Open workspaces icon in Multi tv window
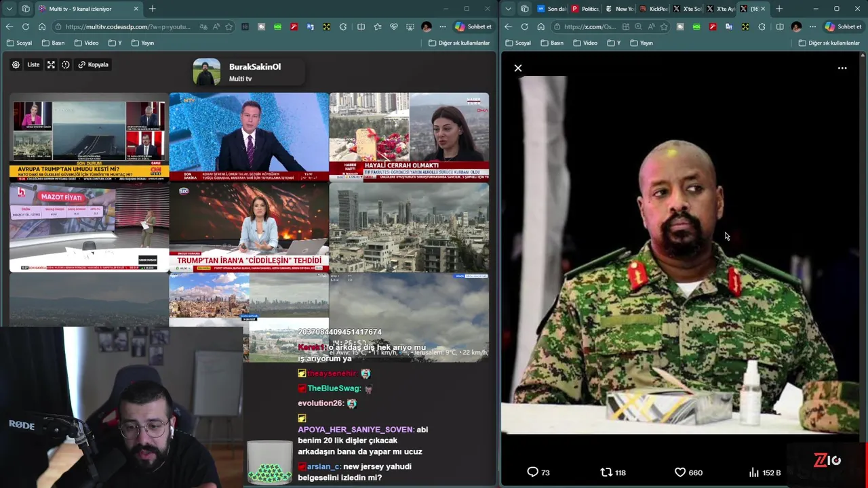 (26, 9)
